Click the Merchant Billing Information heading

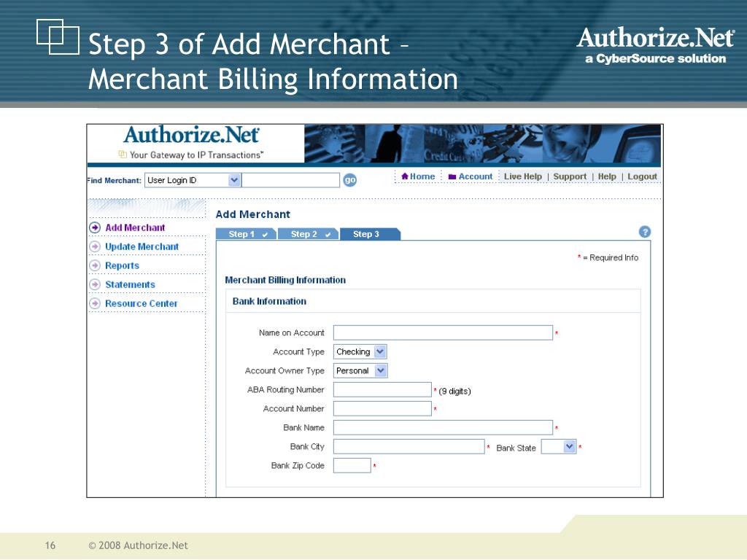(285, 280)
